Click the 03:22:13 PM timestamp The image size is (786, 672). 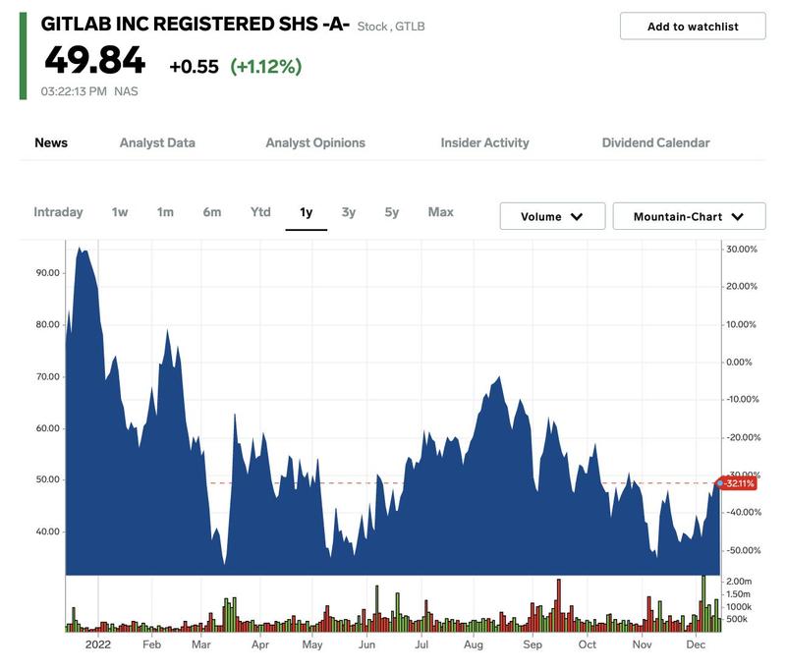point(74,91)
